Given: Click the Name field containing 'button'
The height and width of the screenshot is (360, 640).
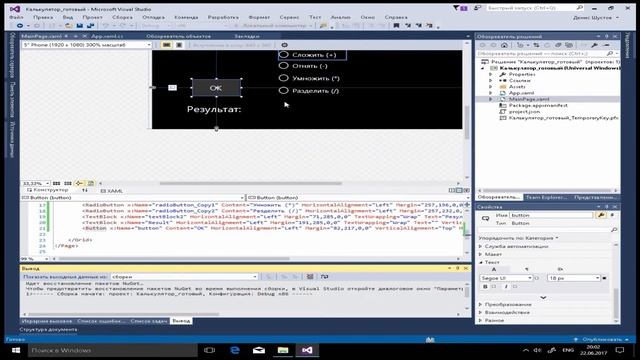Looking at the screenshot, I should (551, 215).
